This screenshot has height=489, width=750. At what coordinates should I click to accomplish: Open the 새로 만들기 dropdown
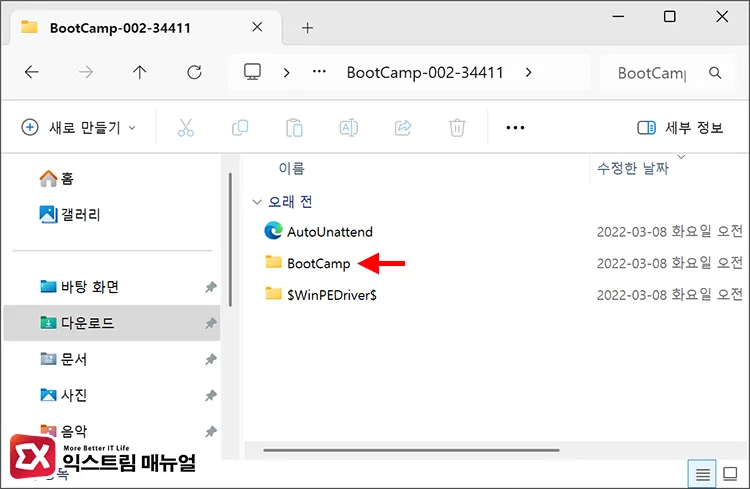coord(79,128)
